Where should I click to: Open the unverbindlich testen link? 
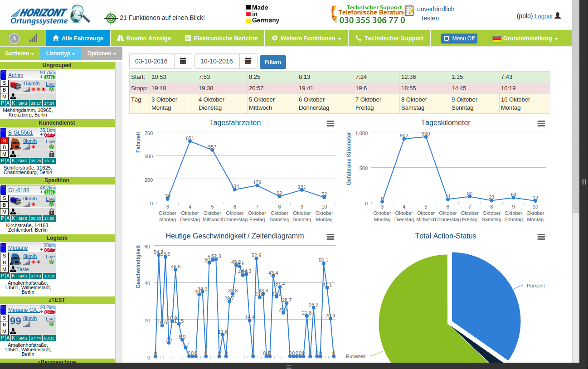point(435,14)
